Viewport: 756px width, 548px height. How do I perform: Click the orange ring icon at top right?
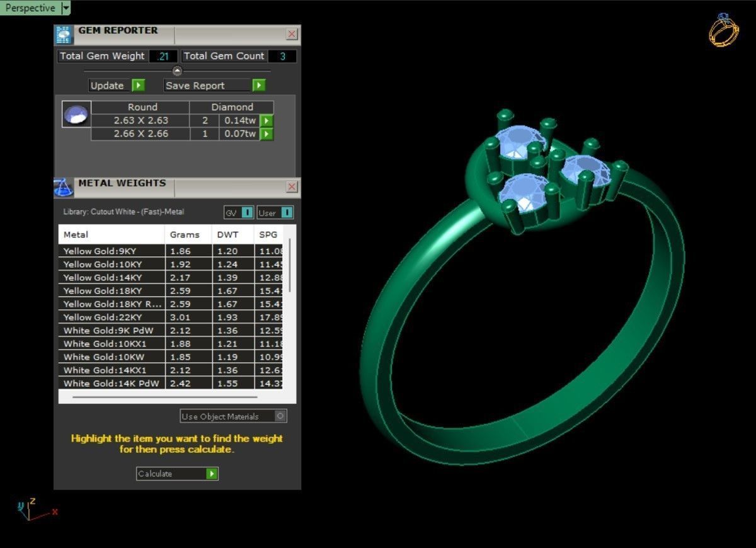[723, 30]
